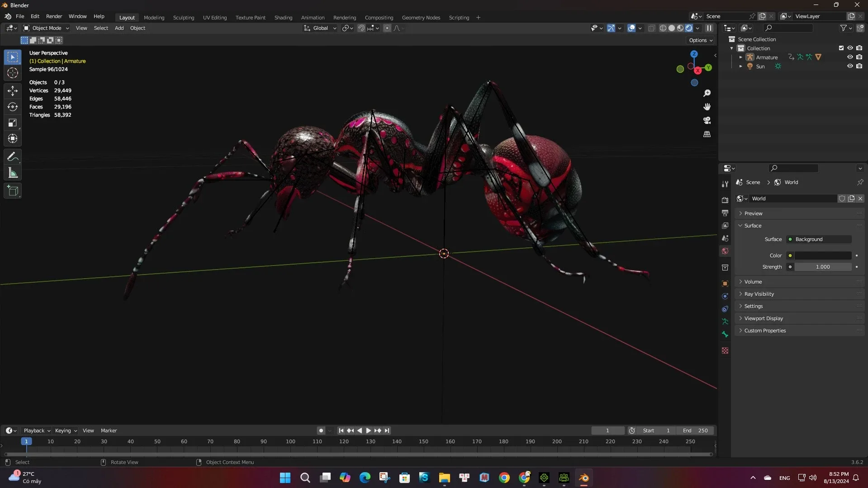The height and width of the screenshot is (488, 868).
Task: Click the world Color swatch
Action: (x=822, y=256)
